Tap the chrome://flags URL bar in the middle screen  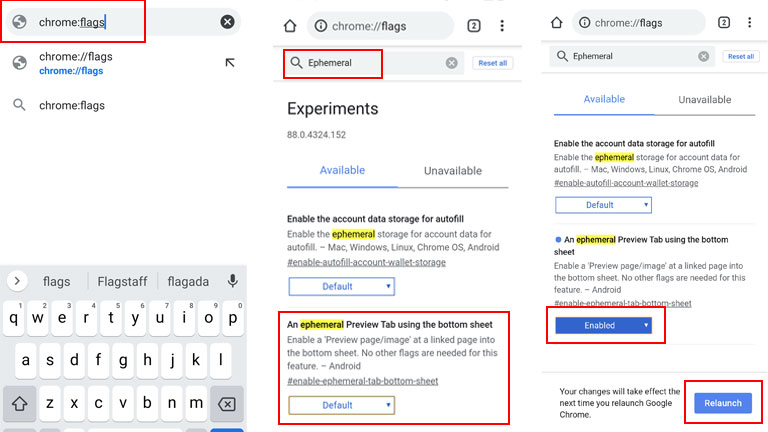[x=380, y=25]
